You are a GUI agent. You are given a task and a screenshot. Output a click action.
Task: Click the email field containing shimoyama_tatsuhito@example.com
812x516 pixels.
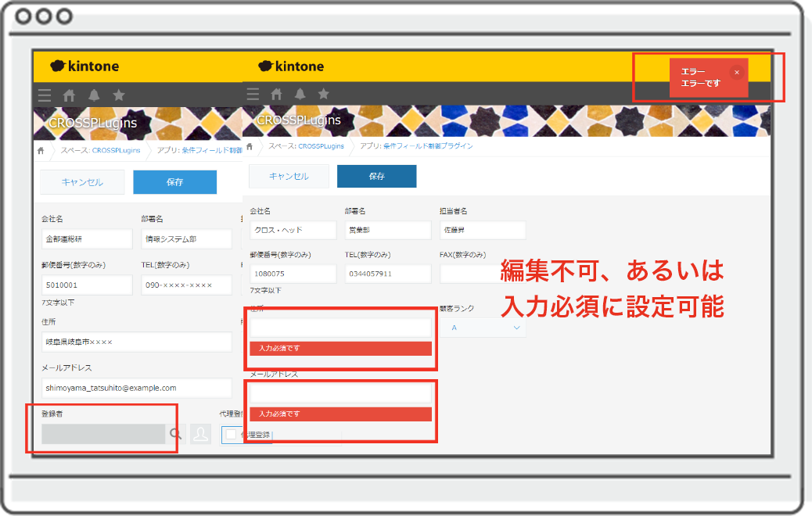[x=137, y=388]
